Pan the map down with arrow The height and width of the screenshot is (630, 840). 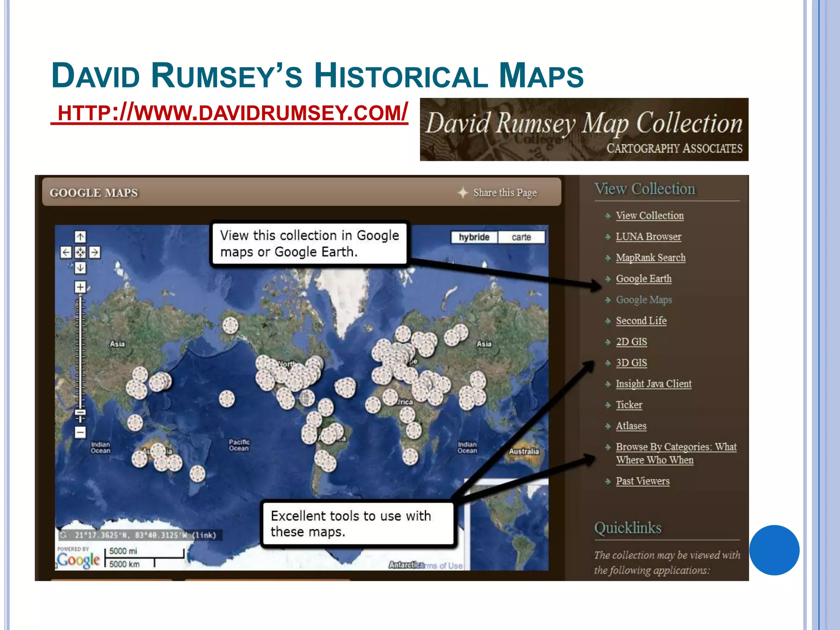point(80,268)
